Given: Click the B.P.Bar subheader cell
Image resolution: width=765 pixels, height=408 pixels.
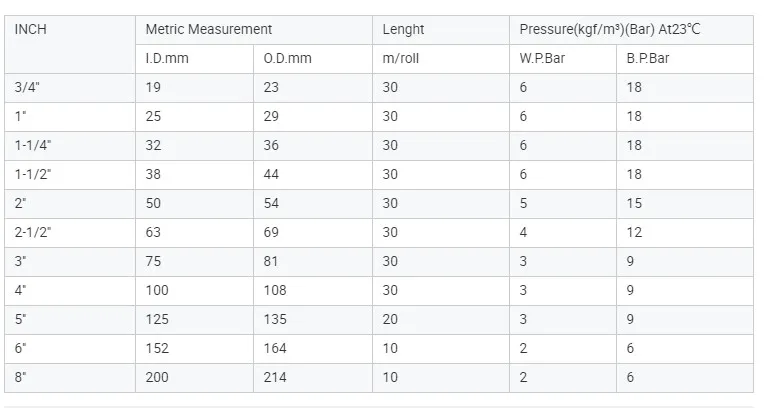Looking at the screenshot, I should (x=649, y=58).
